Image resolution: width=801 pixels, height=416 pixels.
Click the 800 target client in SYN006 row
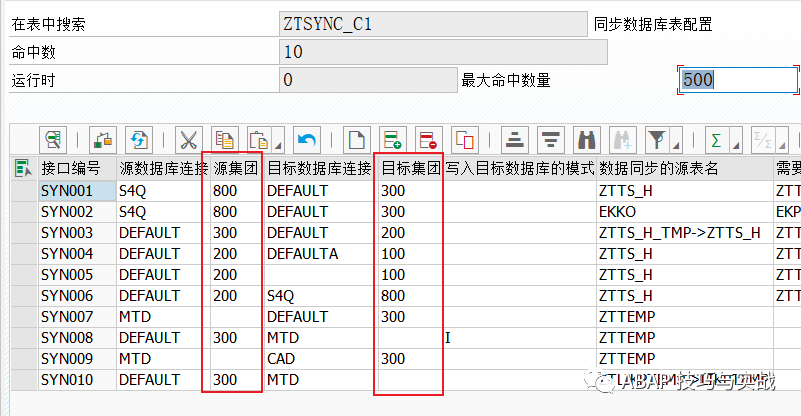pos(411,295)
